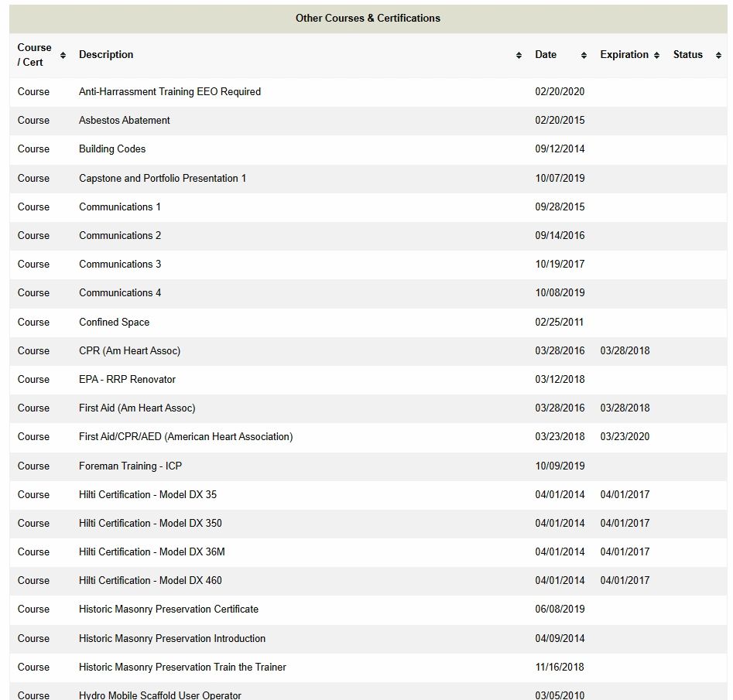Click the CPR (Am Heart Assoc) entry
The width and height of the screenshot is (733, 700).
(x=129, y=351)
